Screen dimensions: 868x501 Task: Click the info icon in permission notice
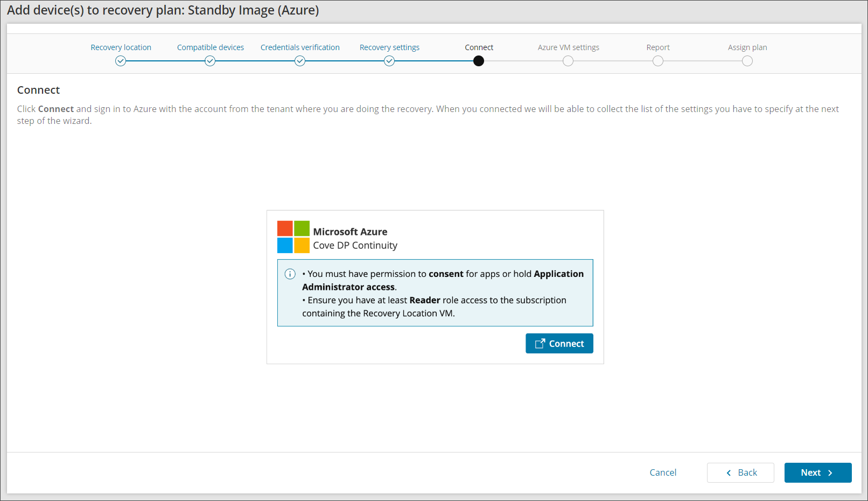pos(290,274)
